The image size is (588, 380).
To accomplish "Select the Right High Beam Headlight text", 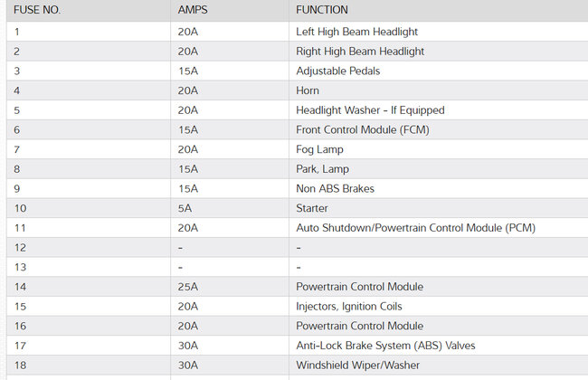I will click(360, 52).
